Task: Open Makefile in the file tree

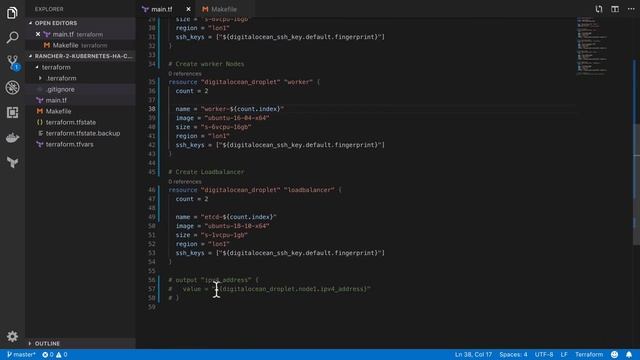Action: pyautogui.click(x=58, y=111)
